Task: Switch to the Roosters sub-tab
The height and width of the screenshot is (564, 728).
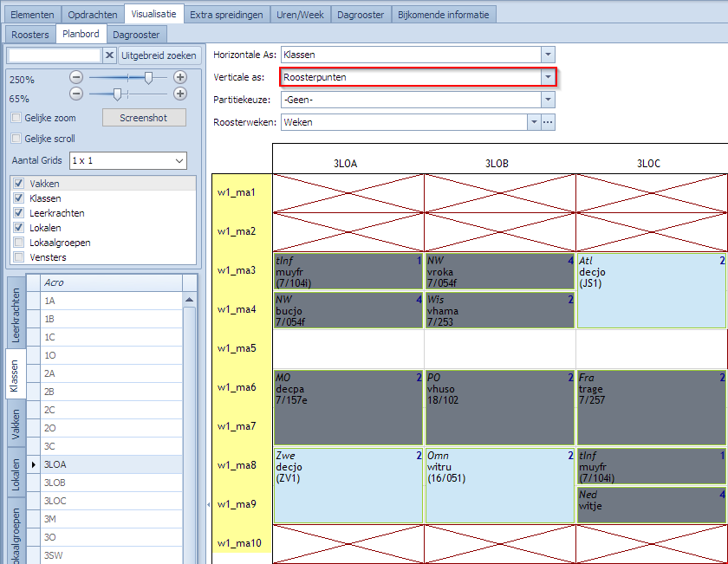Action: [30, 35]
